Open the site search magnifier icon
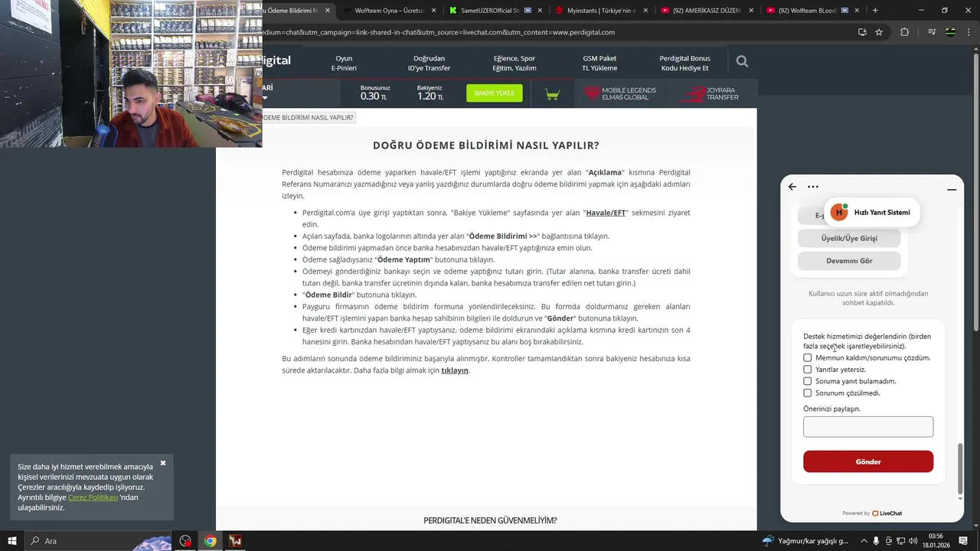 (x=741, y=61)
